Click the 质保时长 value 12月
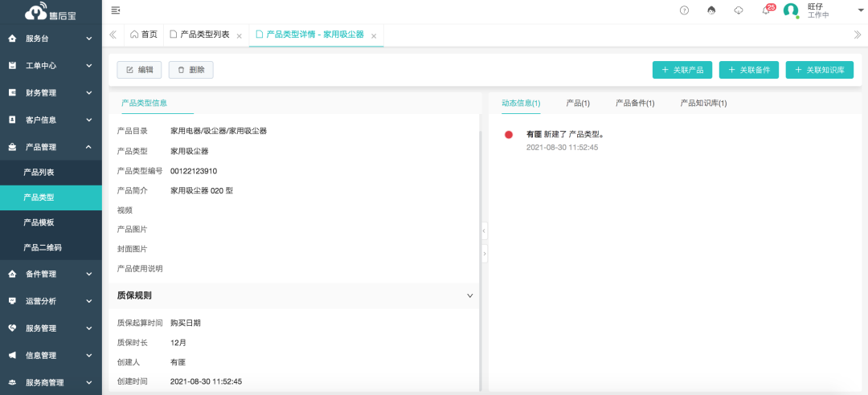The width and height of the screenshot is (868, 395). coord(178,343)
